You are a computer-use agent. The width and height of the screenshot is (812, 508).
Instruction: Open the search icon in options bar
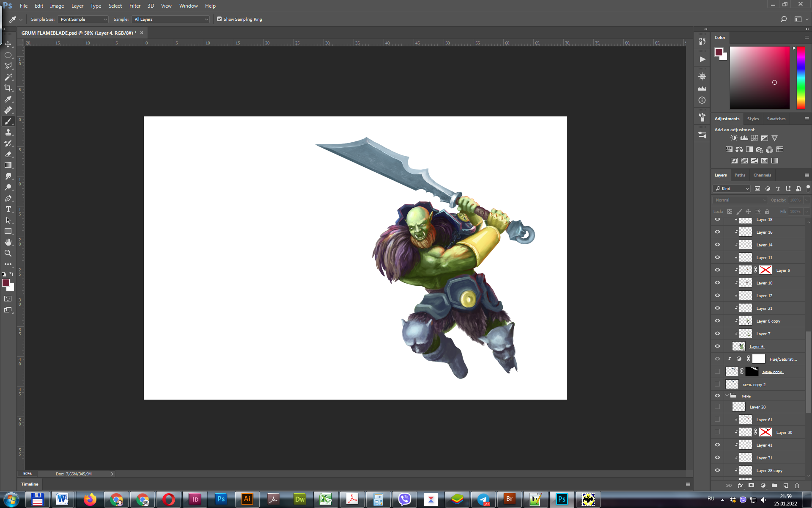(784, 19)
